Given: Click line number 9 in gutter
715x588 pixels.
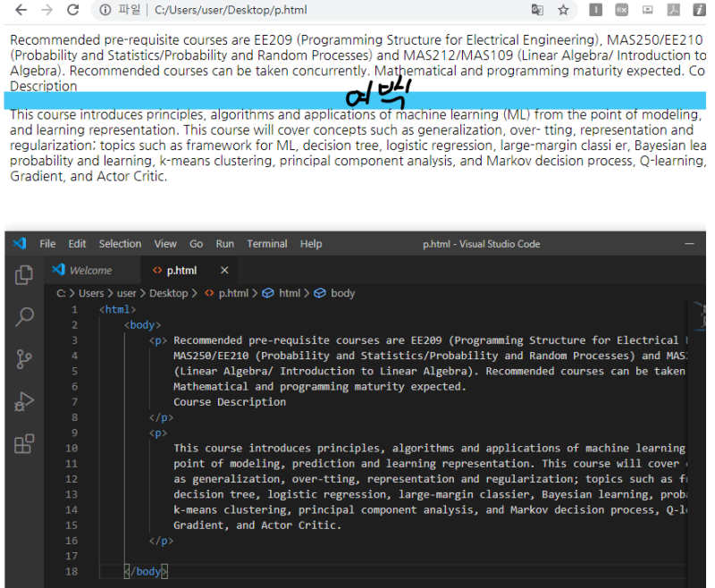Looking at the screenshot, I should click(x=74, y=433).
